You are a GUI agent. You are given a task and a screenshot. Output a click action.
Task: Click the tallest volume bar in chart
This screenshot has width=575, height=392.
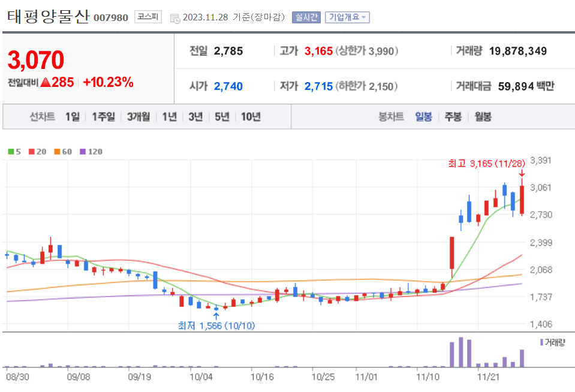coord(461,352)
